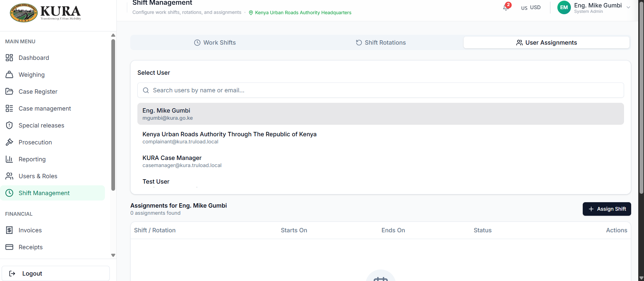Click the Status column header
Screen dimensions: 644x281
point(483,230)
